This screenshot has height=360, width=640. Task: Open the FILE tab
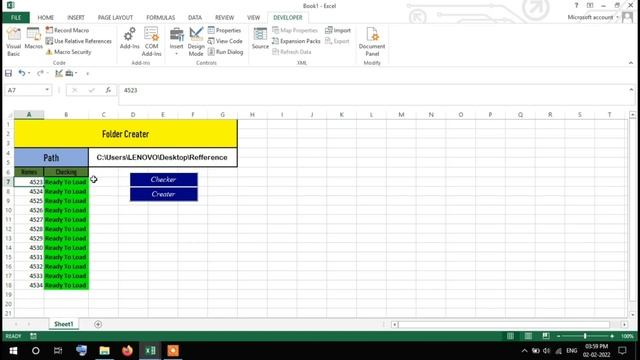(16, 18)
